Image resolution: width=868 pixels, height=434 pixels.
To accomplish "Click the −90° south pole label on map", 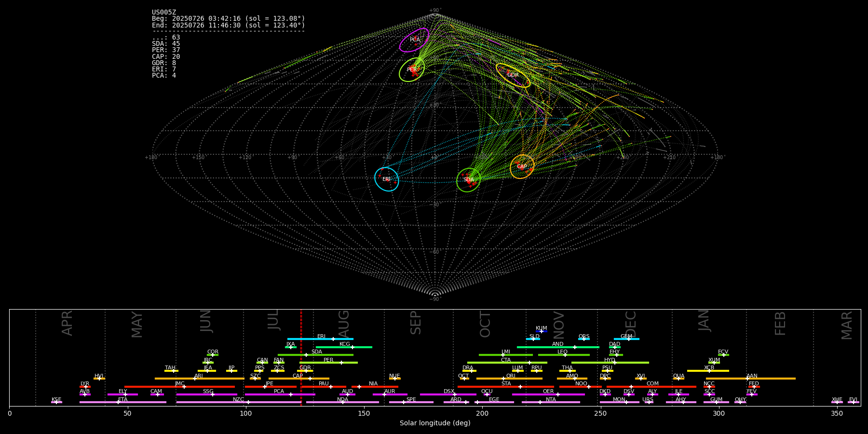I will click(435, 299).
